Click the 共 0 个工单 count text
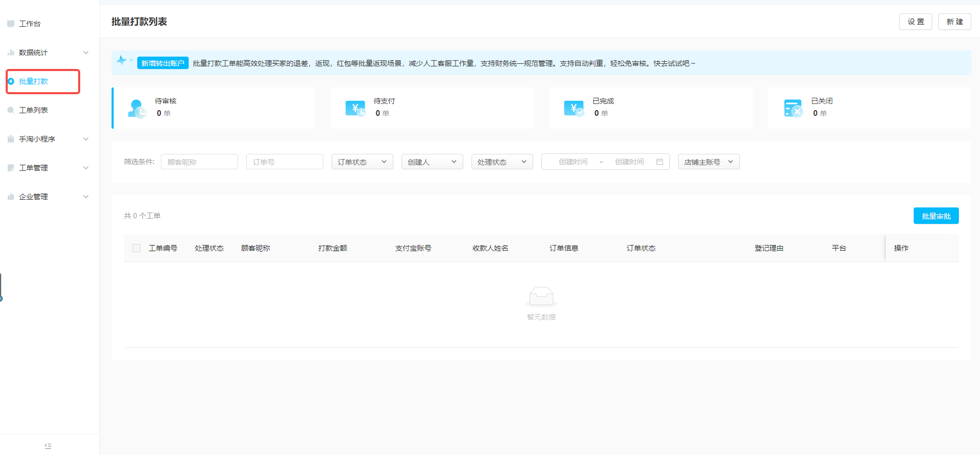The width and height of the screenshot is (980, 455). (142, 216)
